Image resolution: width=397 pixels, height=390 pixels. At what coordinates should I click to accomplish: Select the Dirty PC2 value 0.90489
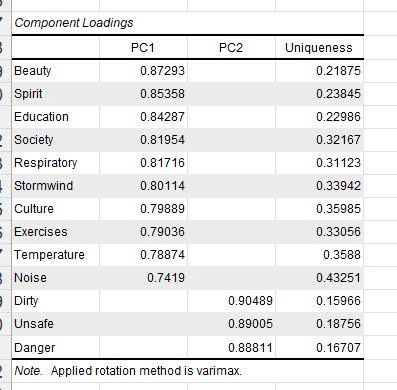(231, 301)
